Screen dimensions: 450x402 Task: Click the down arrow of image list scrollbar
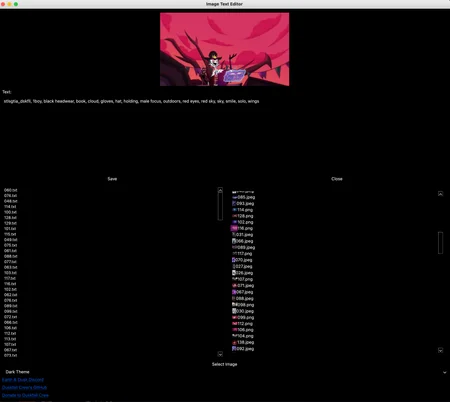point(440,350)
